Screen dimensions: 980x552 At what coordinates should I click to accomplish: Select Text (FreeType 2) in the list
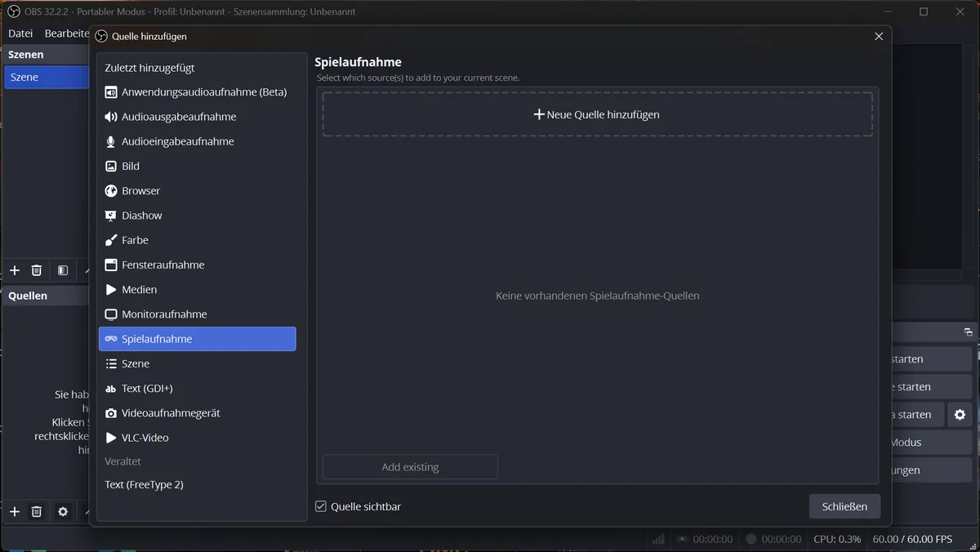click(x=144, y=484)
